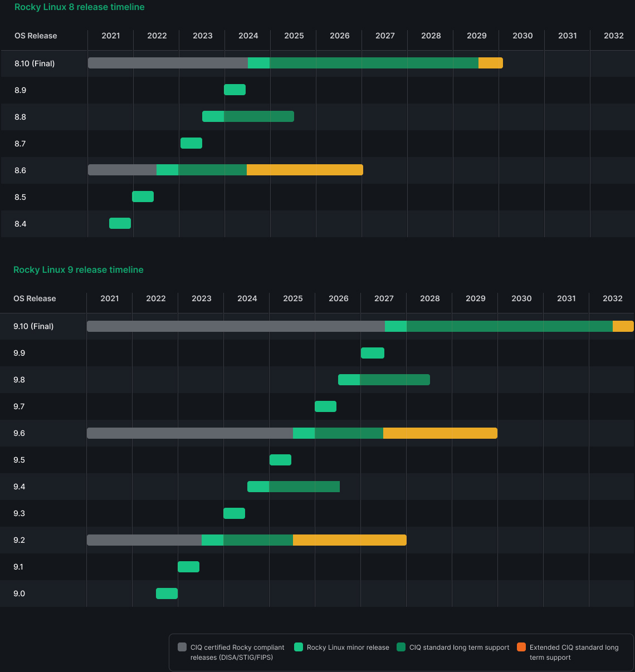This screenshot has width=635, height=672.
Task: Click the yellow extended segment of 8.10 bar
Action: (x=491, y=63)
